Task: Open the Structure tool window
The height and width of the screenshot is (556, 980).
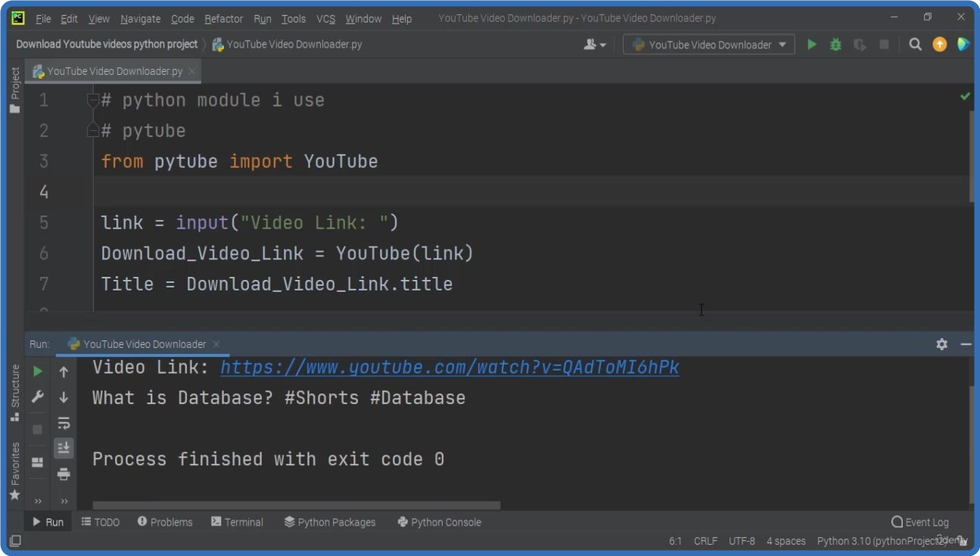Action: point(14,393)
